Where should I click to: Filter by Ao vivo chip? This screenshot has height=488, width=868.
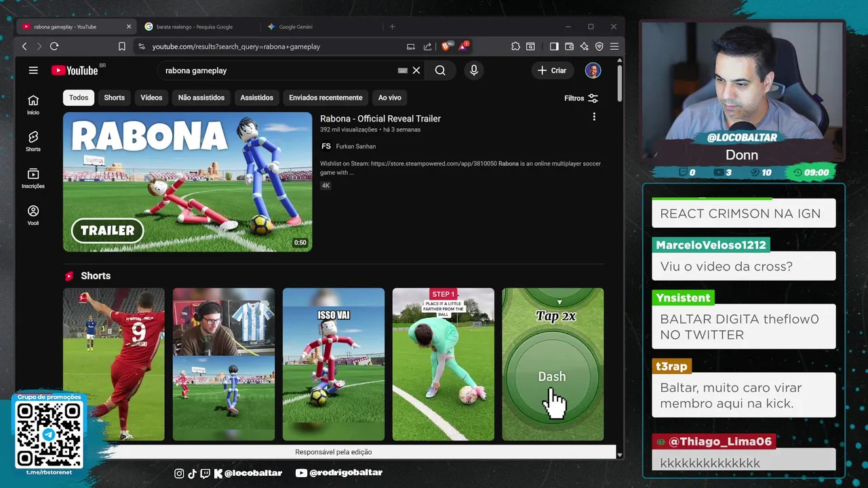tap(390, 98)
